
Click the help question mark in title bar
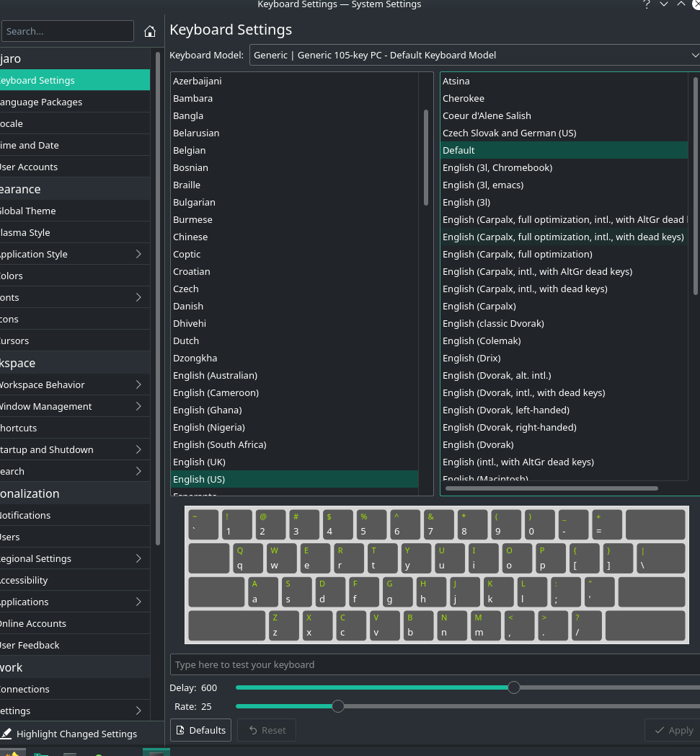(646, 4)
